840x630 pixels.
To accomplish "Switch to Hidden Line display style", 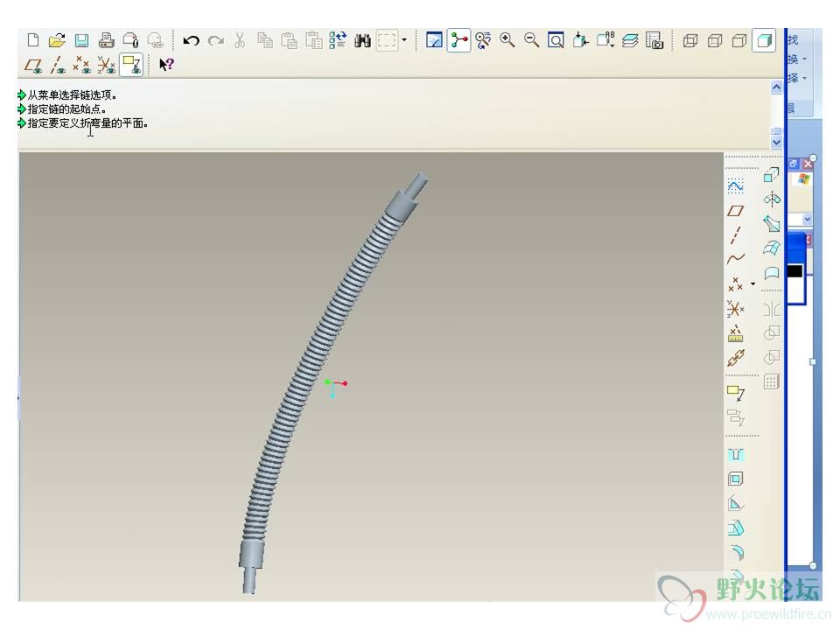I will (715, 41).
